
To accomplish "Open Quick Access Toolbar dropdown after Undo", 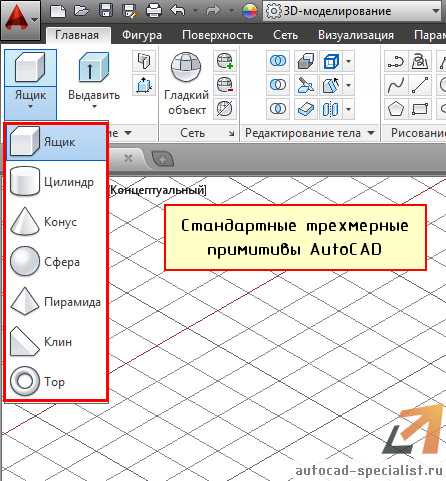I will point(195,11).
